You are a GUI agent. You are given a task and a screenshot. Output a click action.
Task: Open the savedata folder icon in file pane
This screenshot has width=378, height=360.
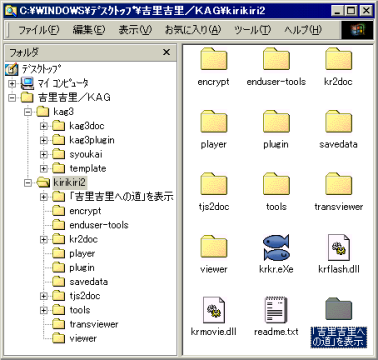[339, 122]
